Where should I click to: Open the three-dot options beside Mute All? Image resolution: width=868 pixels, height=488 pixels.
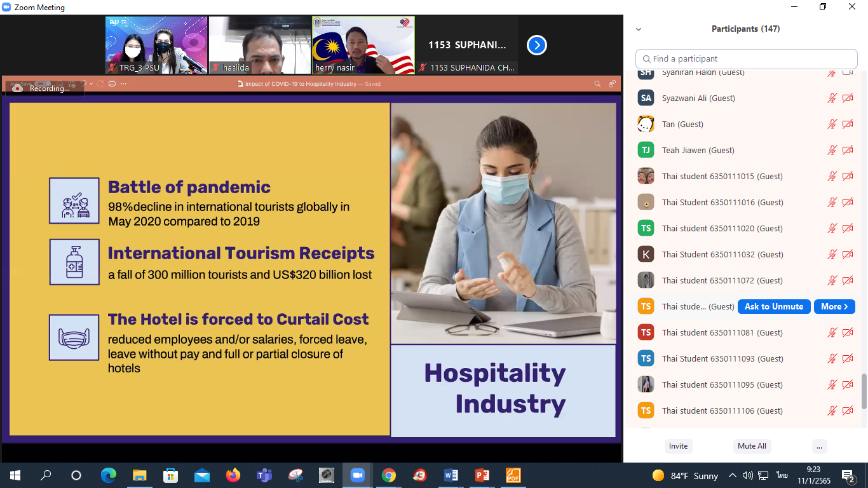coord(820,446)
